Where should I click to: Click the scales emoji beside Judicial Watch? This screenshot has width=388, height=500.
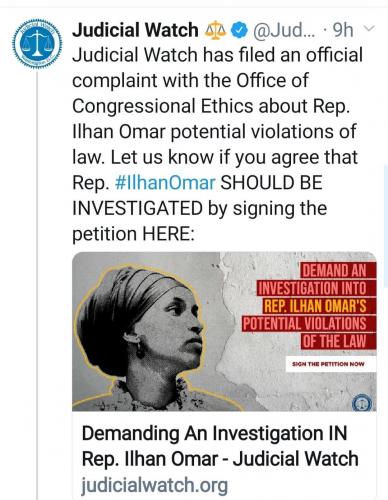pos(215,31)
